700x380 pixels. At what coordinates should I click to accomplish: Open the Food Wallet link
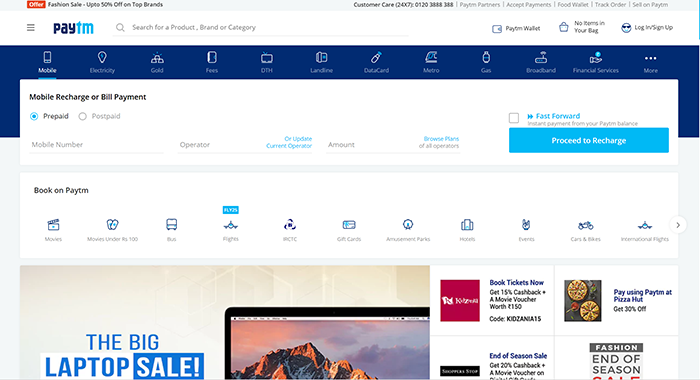pos(573,4)
